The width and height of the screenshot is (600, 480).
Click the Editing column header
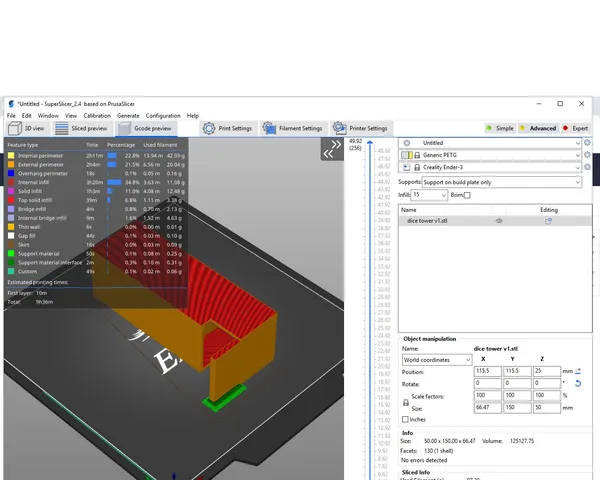click(x=549, y=210)
